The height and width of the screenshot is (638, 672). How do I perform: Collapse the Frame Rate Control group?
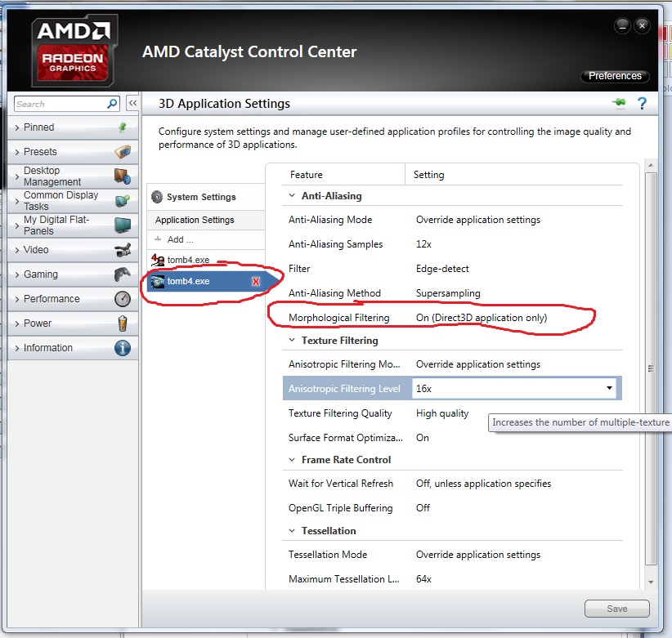292,459
